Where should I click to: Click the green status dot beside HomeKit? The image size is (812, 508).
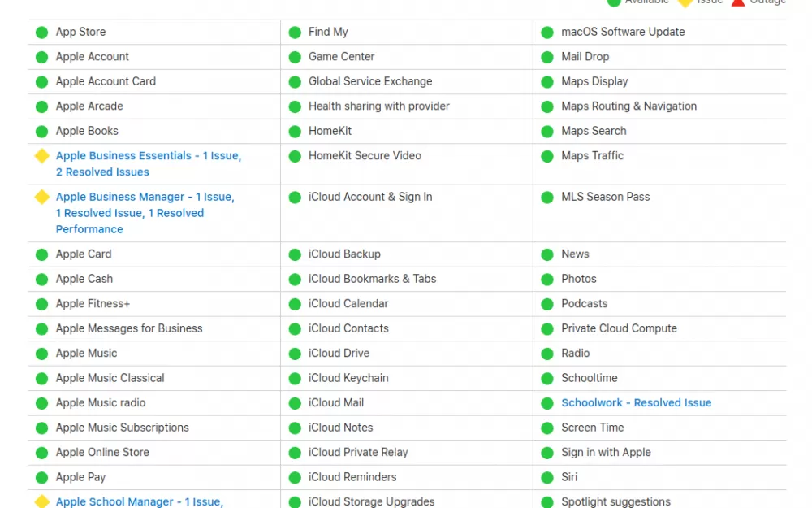(x=295, y=132)
